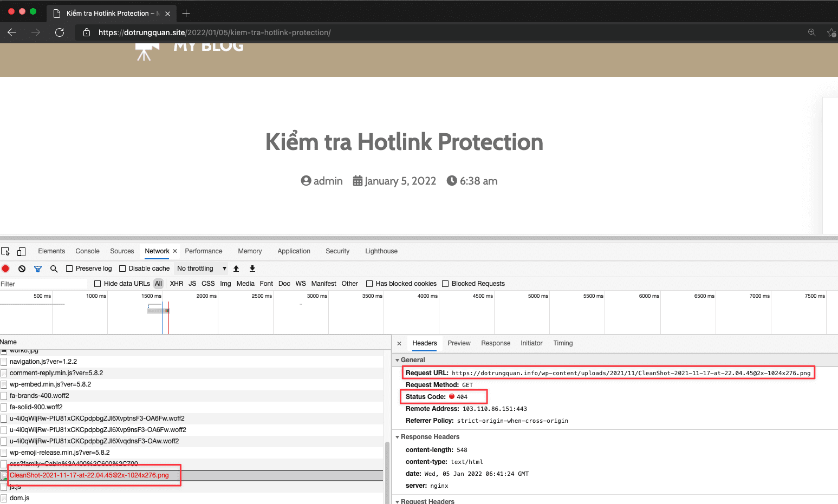Screen dimensions: 838x504
Task: Open the No throttling dropdown
Action: point(202,269)
